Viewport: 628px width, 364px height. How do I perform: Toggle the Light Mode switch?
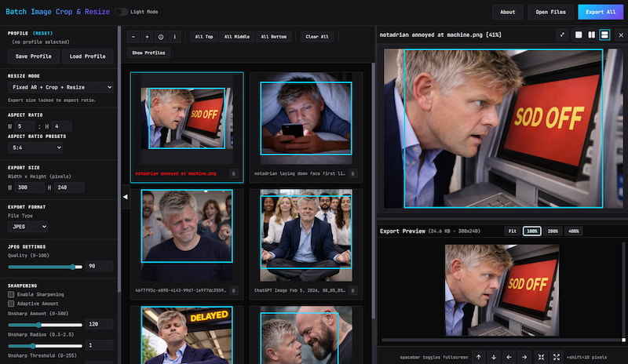(x=122, y=12)
